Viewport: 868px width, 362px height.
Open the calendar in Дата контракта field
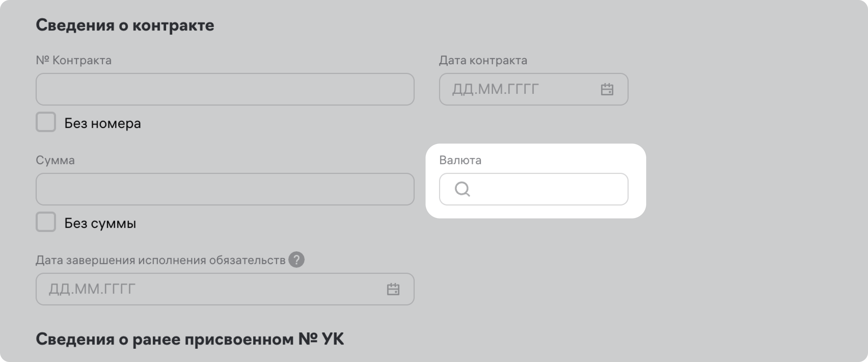pos(607,89)
